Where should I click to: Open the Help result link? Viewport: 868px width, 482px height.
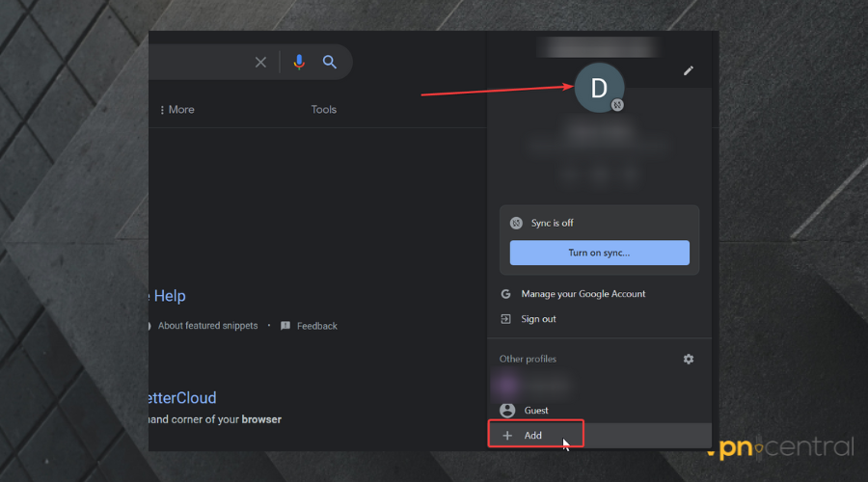(x=169, y=296)
